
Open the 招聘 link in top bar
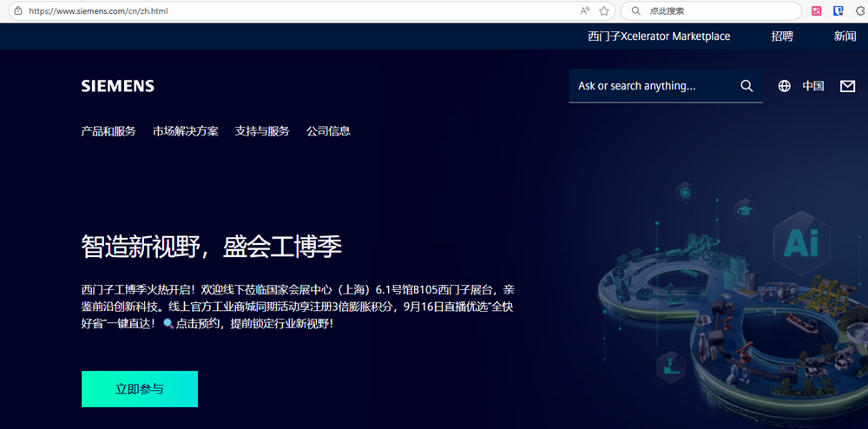click(x=782, y=36)
